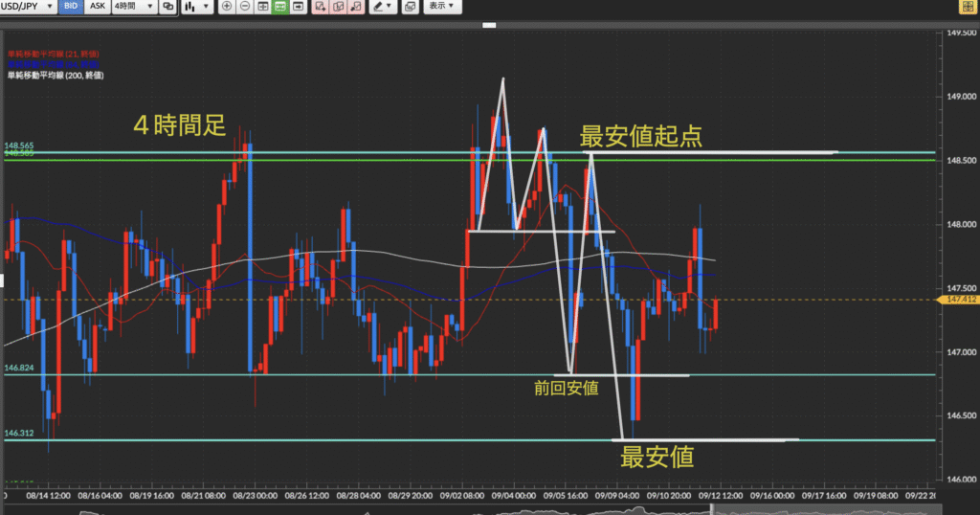This screenshot has height=515, width=980.
Task: Switch price display to BID
Action: pyautogui.click(x=71, y=7)
